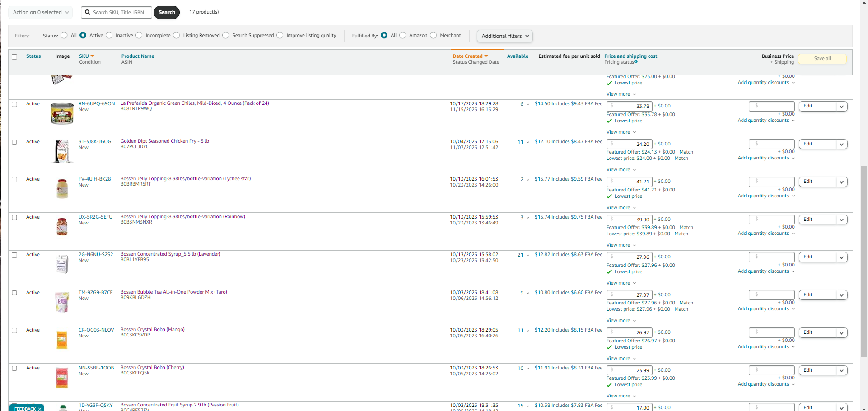Select the Incomplete status filter
Image resolution: width=868 pixels, height=411 pixels.
(x=139, y=35)
